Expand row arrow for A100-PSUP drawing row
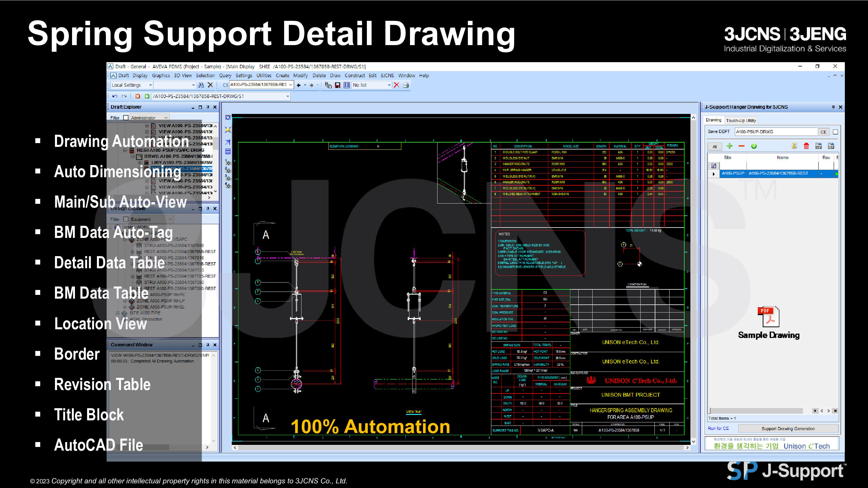868x488 pixels. pyautogui.click(x=714, y=174)
